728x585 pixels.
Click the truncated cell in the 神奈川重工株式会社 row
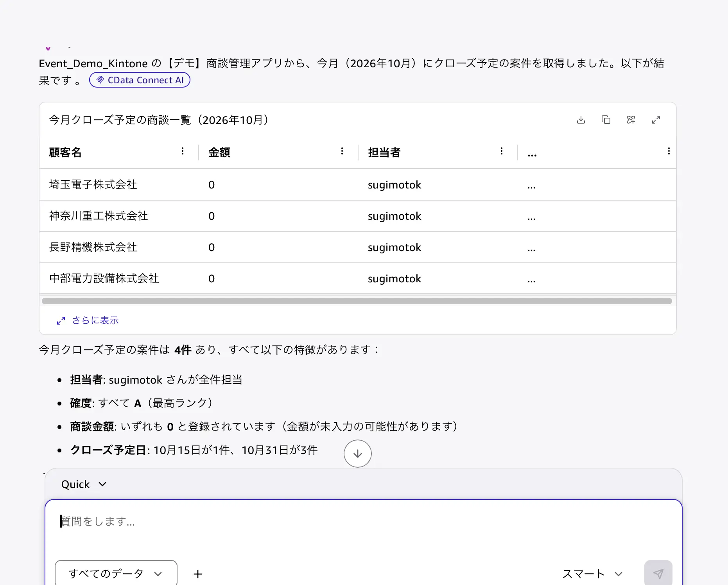click(531, 218)
